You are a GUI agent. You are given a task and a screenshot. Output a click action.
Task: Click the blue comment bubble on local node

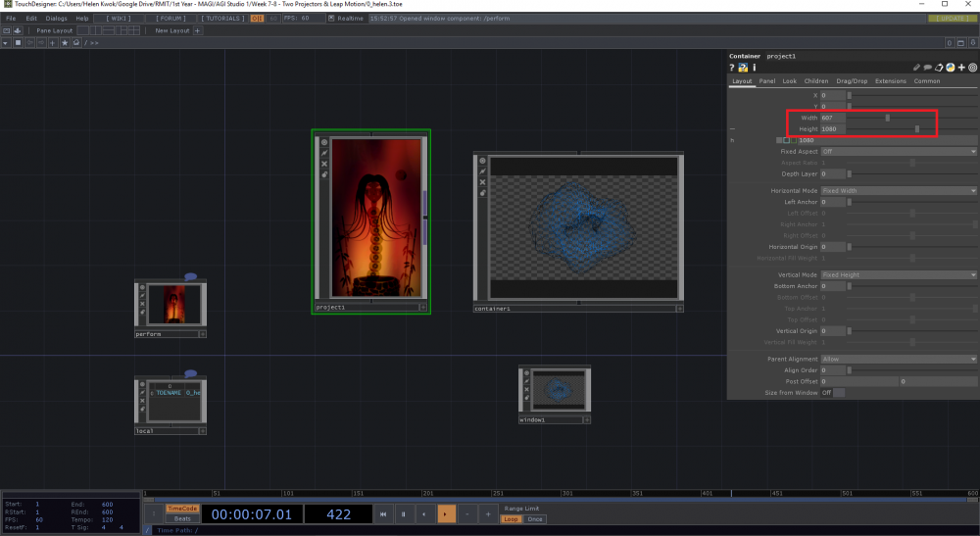click(x=191, y=373)
